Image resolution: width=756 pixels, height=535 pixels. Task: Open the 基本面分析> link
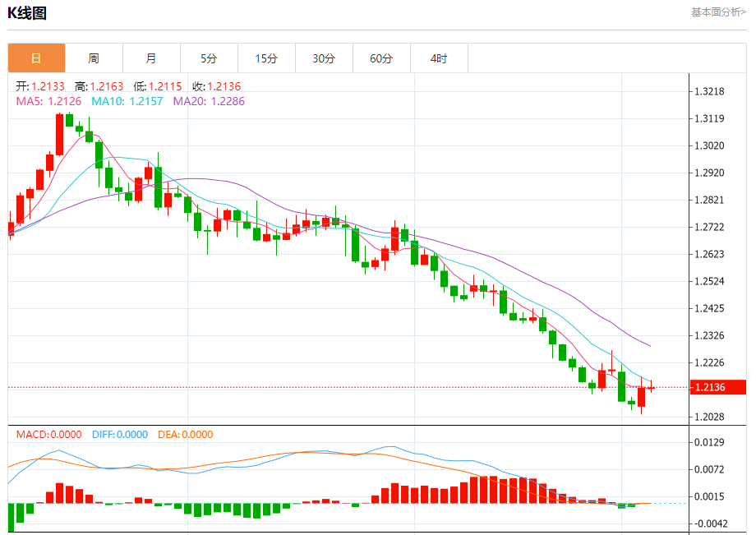(x=718, y=12)
